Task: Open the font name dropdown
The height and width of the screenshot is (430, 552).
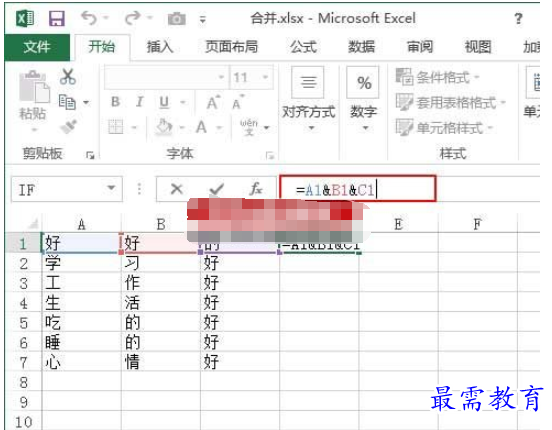Action: (x=221, y=77)
